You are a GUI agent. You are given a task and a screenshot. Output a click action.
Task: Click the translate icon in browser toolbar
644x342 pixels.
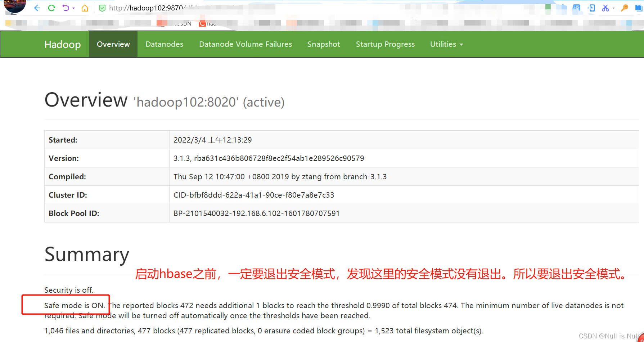click(x=577, y=8)
